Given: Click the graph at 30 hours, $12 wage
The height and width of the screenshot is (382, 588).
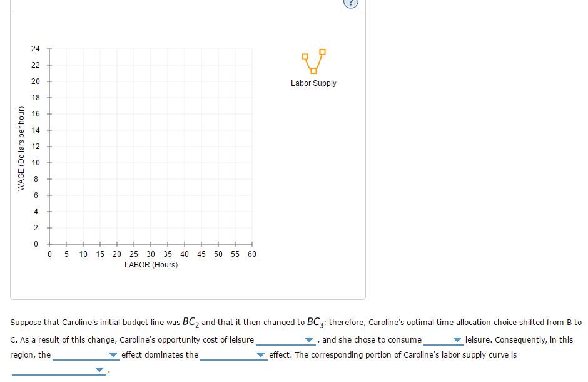Looking at the screenshot, I should [x=151, y=147].
